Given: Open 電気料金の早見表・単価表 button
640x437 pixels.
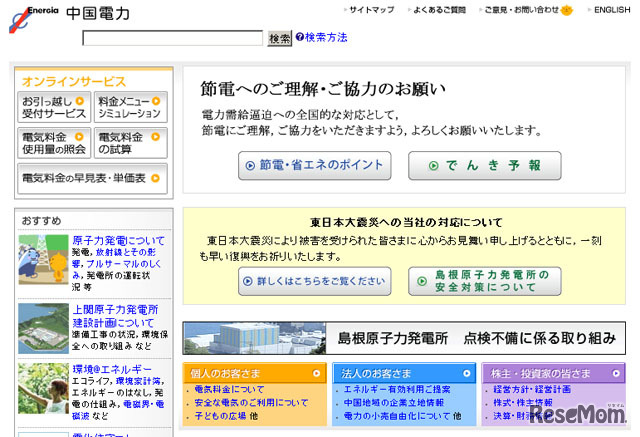Looking at the screenshot, I should coord(92,178).
